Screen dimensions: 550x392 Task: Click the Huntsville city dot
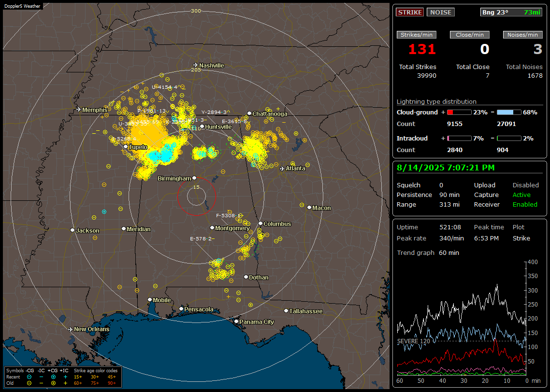(202, 127)
